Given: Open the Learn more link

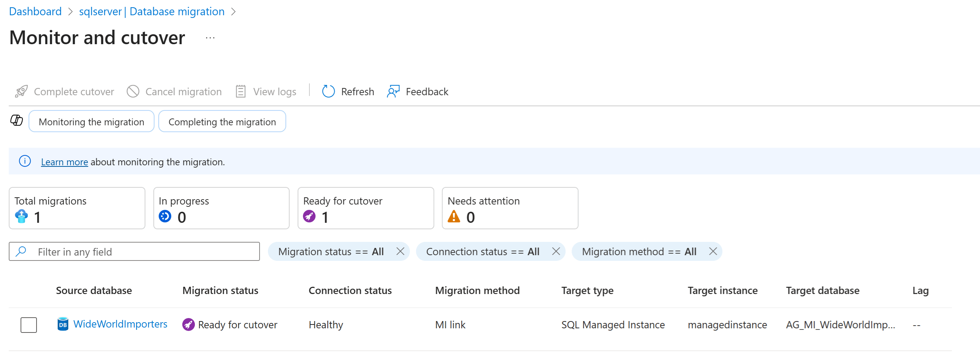Looking at the screenshot, I should pos(64,162).
